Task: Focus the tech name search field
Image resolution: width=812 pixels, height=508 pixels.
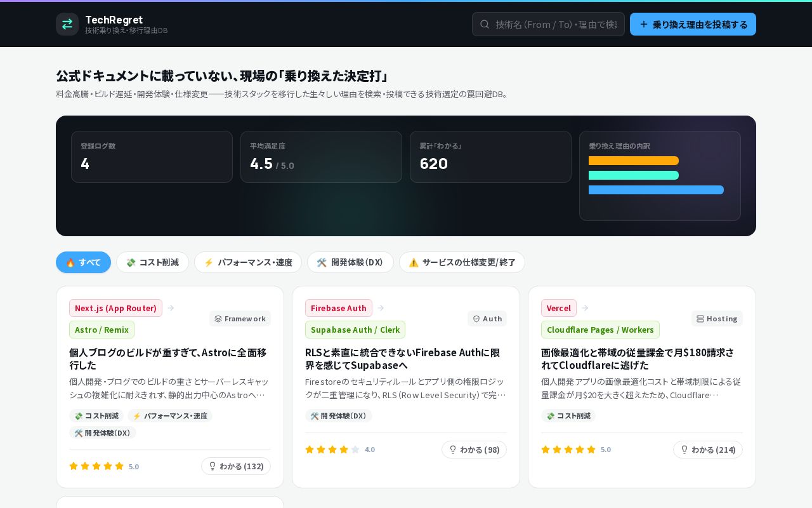Action: [x=548, y=24]
